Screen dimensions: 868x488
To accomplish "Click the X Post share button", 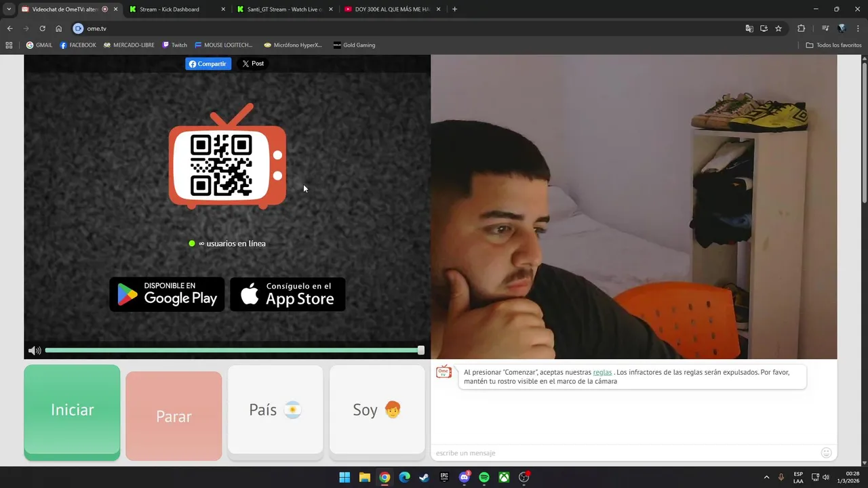I will (254, 64).
